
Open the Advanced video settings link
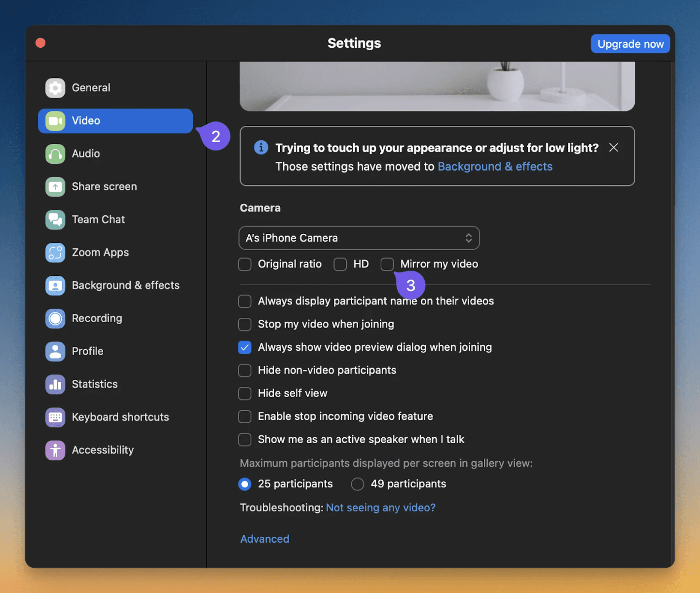(x=265, y=539)
